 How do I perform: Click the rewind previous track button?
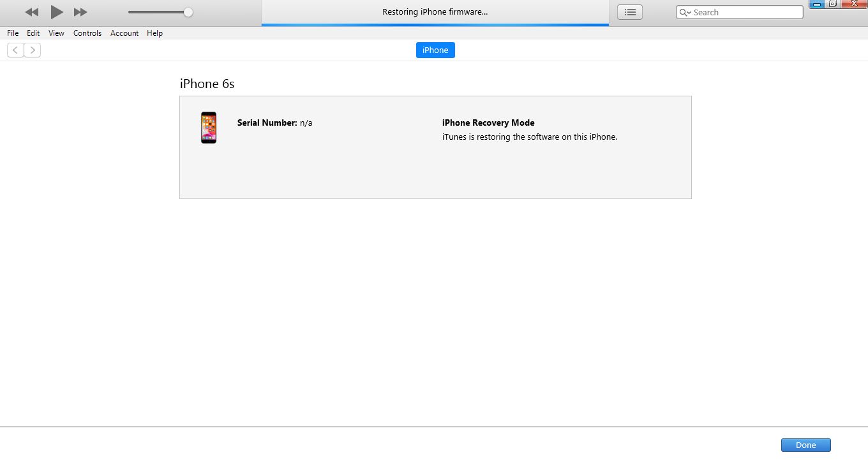coord(31,12)
